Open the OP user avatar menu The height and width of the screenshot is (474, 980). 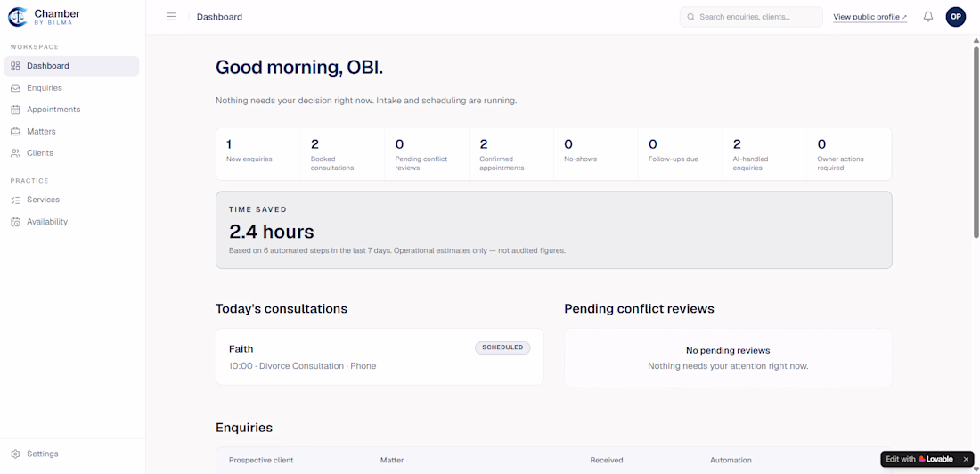tap(956, 17)
